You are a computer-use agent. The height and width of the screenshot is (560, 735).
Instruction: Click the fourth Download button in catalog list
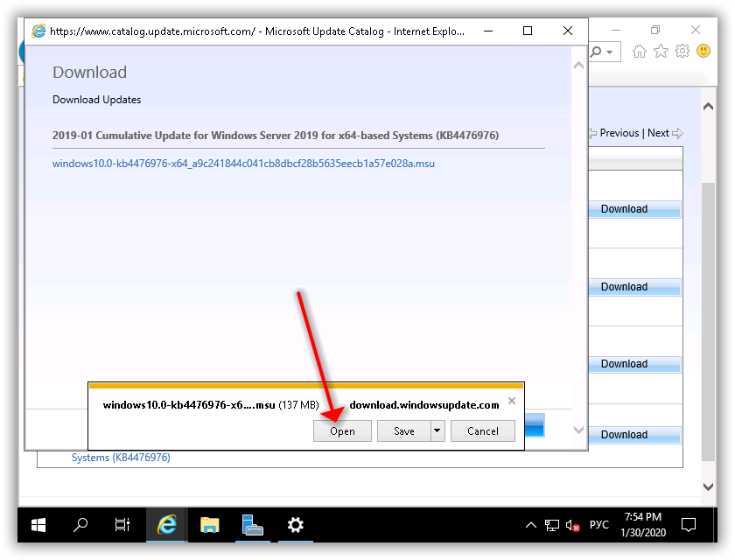coord(634,435)
